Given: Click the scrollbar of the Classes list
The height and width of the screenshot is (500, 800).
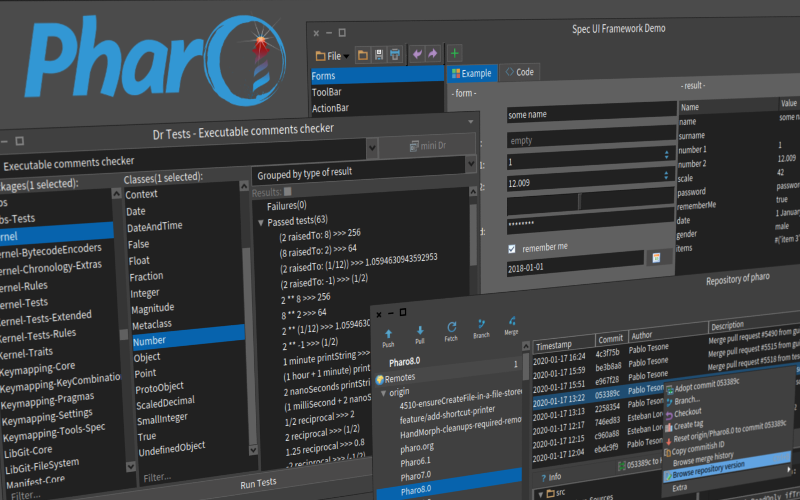Looking at the screenshot, I should coord(247,317).
